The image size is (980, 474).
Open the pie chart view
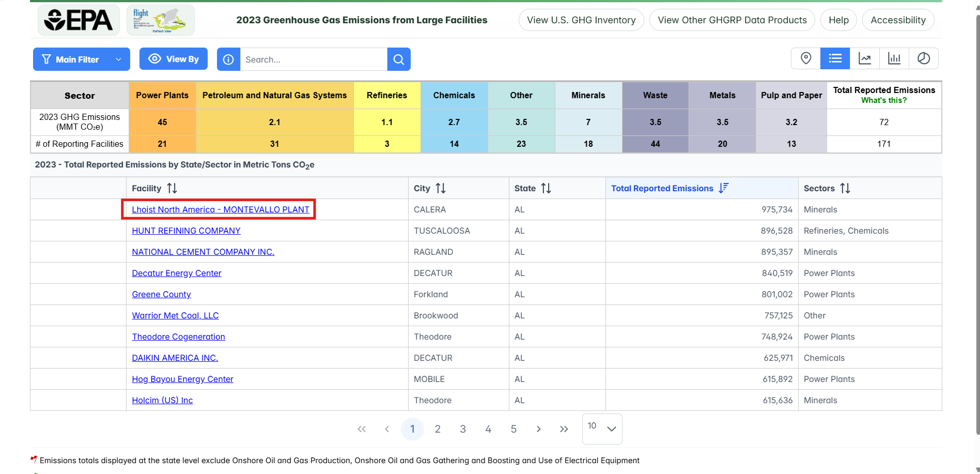[923, 58]
